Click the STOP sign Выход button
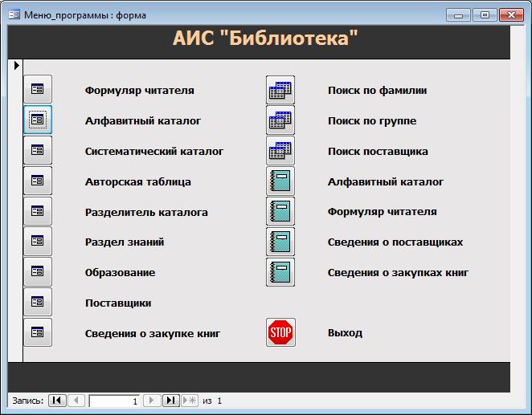This screenshot has width=532, height=415. pos(280,332)
